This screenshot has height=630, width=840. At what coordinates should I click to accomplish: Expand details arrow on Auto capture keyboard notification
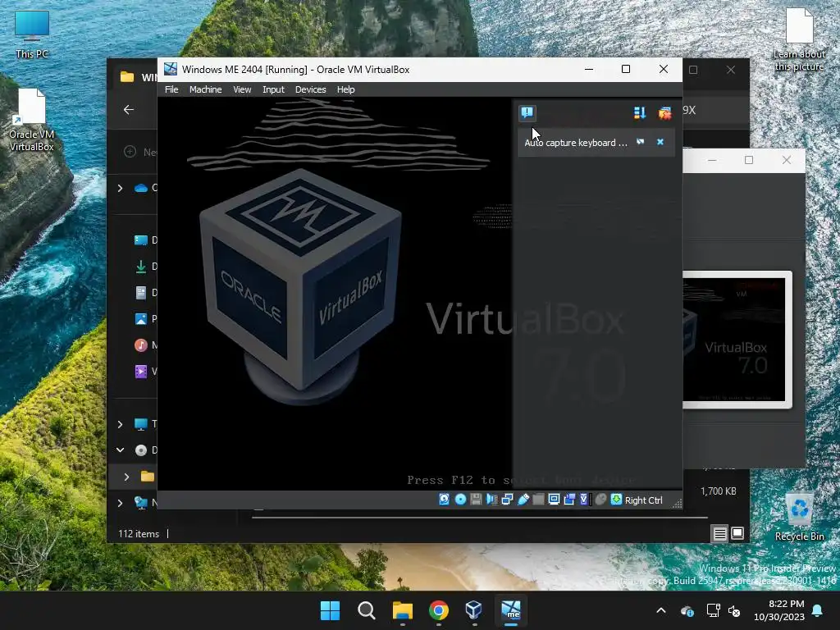(640, 142)
